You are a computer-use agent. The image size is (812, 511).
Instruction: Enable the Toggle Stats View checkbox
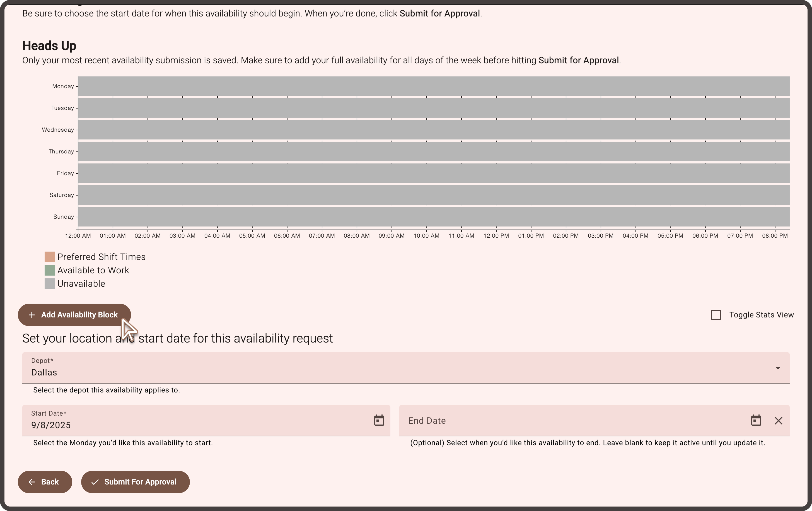point(716,315)
